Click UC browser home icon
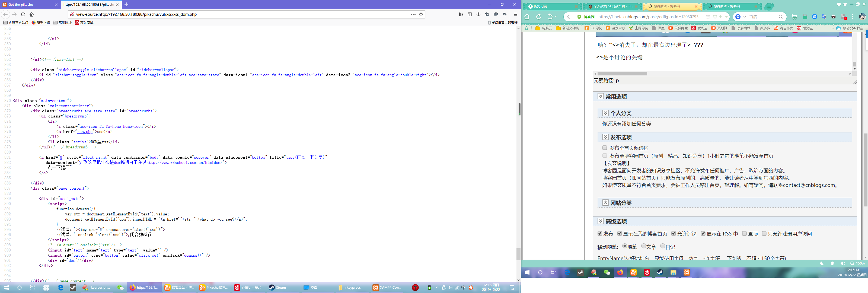This screenshot has height=293, width=868. [527, 17]
